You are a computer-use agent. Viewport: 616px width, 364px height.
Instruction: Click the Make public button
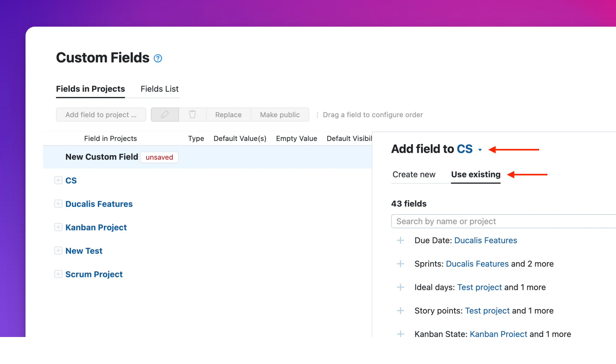[x=280, y=115]
